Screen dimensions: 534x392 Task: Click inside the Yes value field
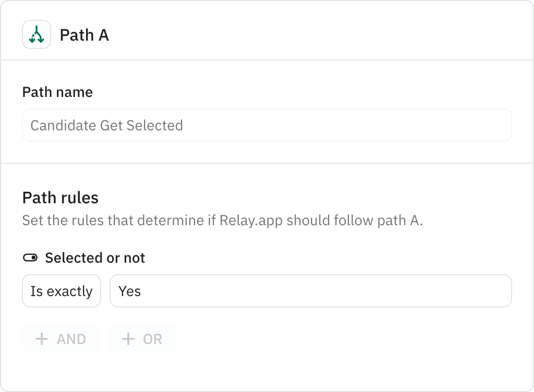click(x=310, y=291)
